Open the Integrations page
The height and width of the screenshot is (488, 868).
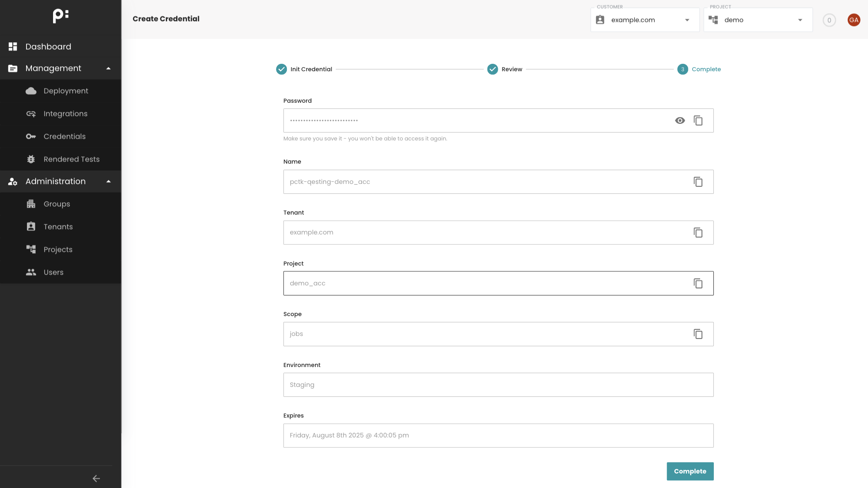point(65,114)
